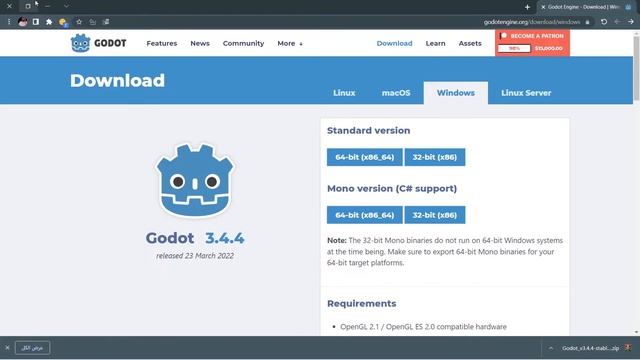Click the 'Mono version (C# support)' heading

392,189
